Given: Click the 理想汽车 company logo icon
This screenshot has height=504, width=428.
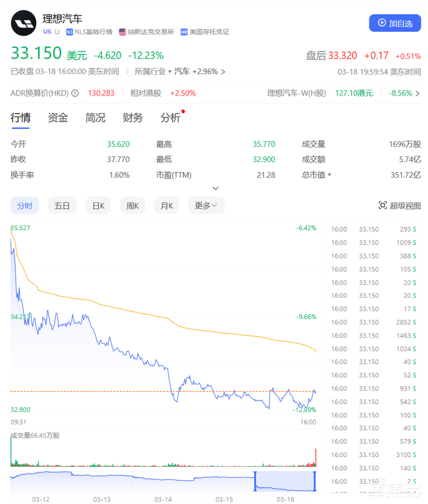Looking at the screenshot, I should (24, 23).
